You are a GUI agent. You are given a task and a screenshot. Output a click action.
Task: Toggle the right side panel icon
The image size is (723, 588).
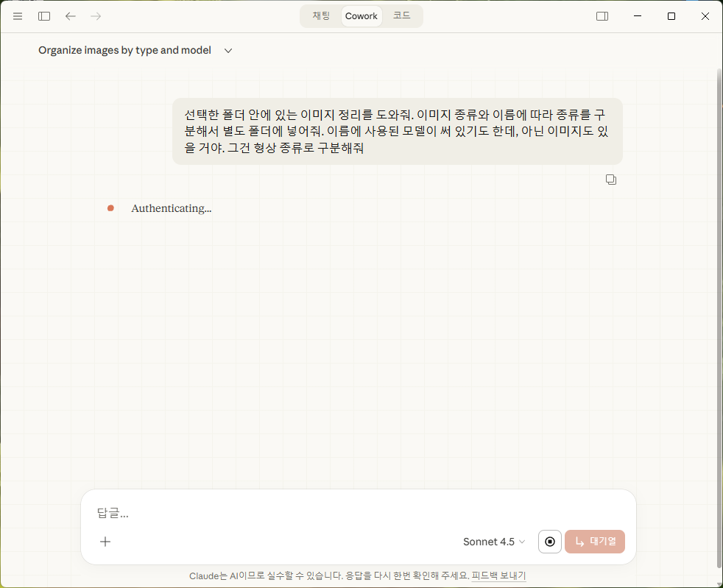[x=602, y=16]
